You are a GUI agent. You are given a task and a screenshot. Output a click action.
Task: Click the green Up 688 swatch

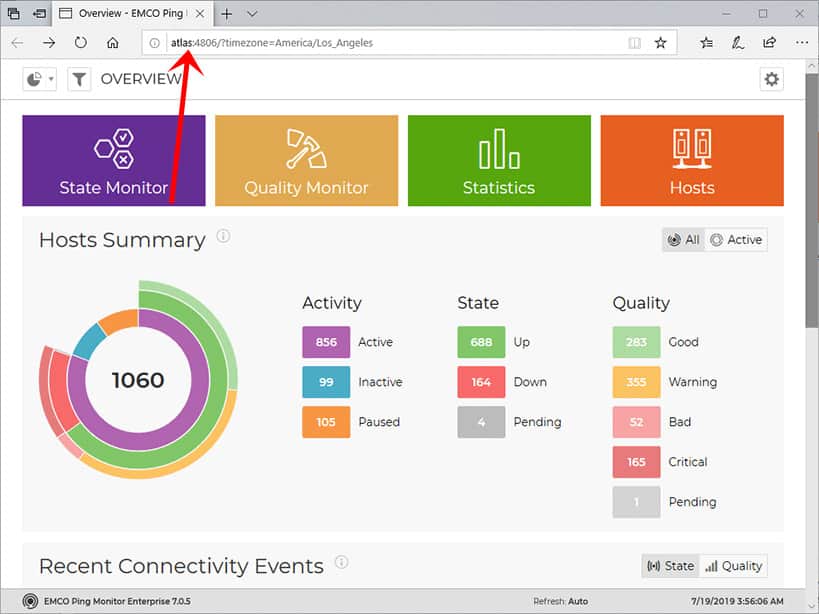481,342
